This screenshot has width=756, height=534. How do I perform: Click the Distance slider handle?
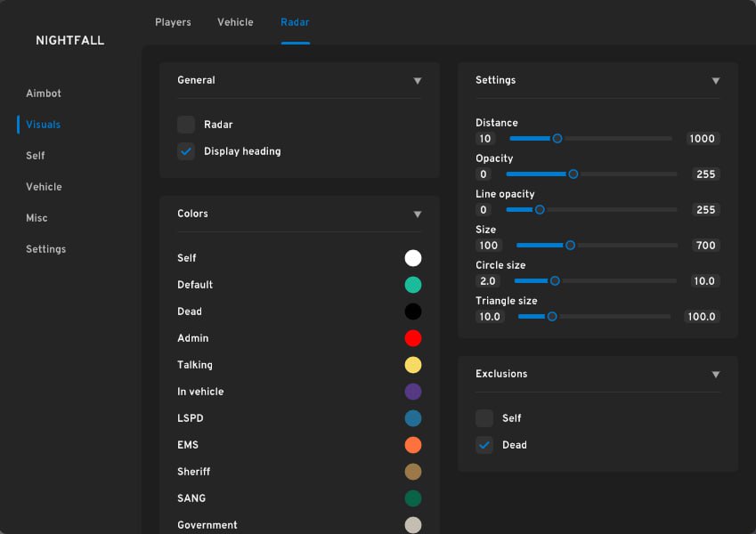pyautogui.click(x=557, y=139)
